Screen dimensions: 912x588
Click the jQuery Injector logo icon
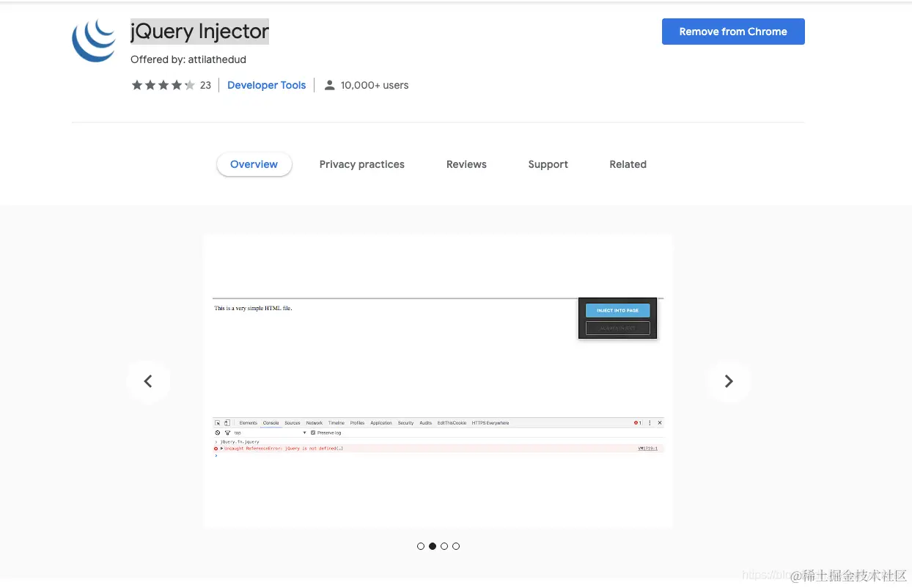pyautogui.click(x=94, y=40)
